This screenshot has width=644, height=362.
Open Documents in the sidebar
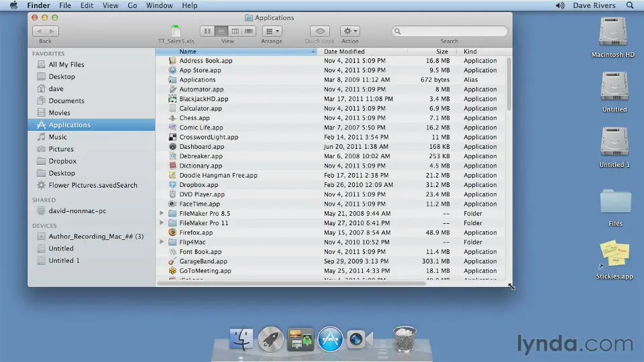pyautogui.click(x=66, y=101)
